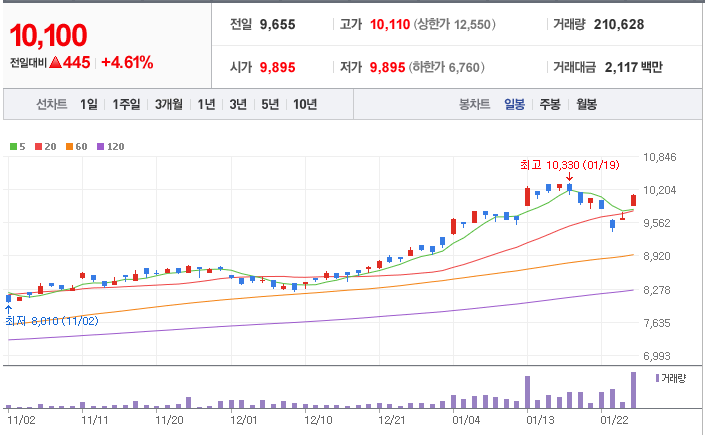
Task: Click the latest red candlestick at right edge
Action: tap(634, 200)
